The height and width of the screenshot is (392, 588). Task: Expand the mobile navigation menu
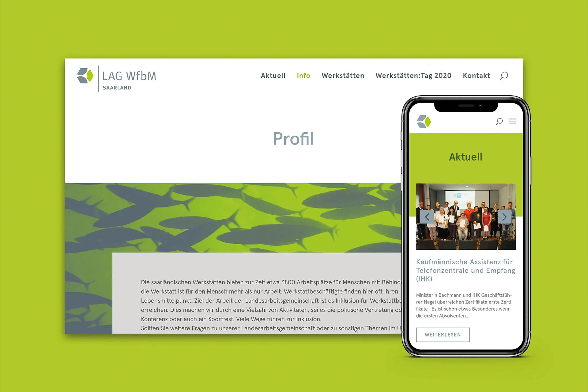pos(513,121)
